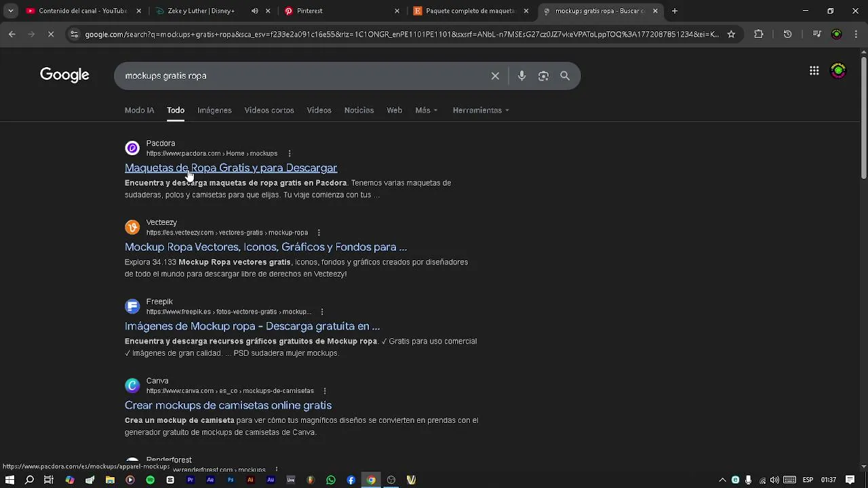Switch to the Pinterest browser tab
The image size is (868, 488).
point(342,11)
